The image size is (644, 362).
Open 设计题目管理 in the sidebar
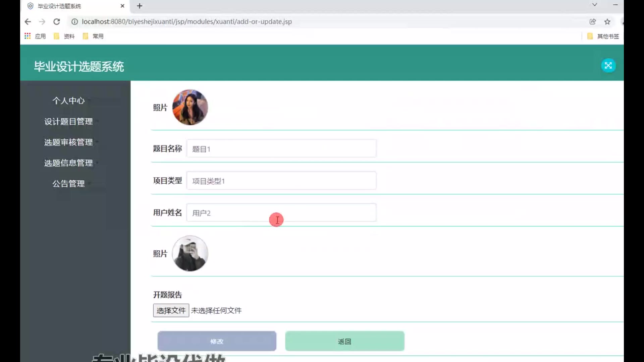click(x=68, y=121)
